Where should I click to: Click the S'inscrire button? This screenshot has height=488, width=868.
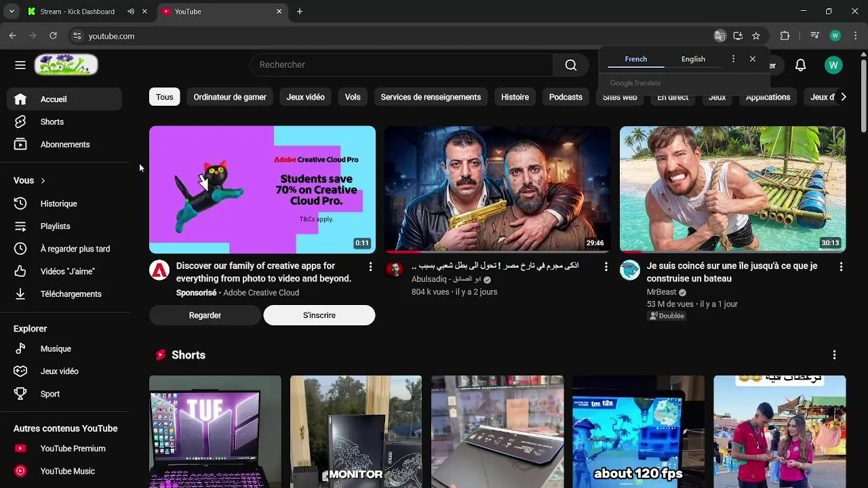(x=319, y=315)
